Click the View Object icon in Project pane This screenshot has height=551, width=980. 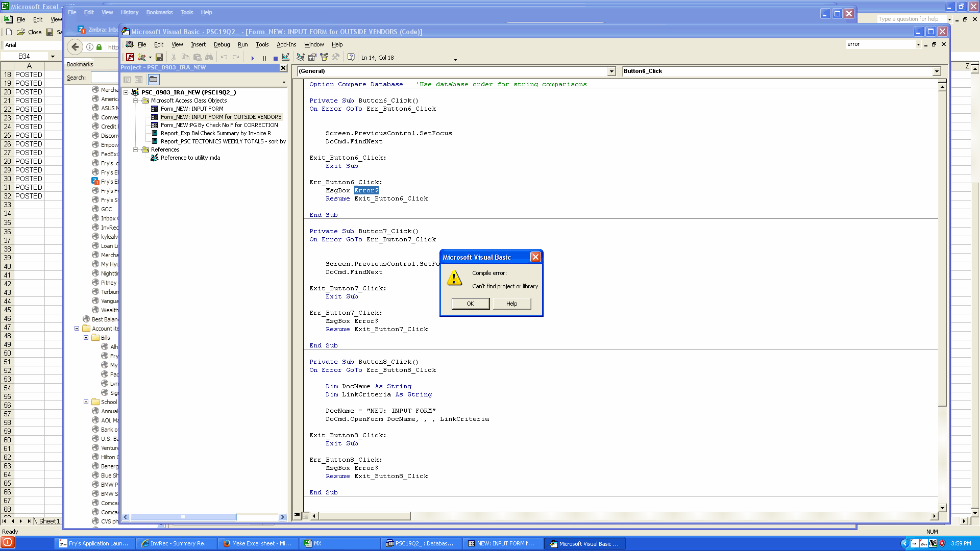pyautogui.click(x=139, y=80)
